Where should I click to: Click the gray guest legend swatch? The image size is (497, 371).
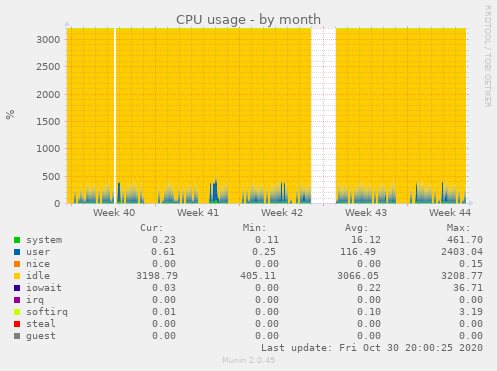17,336
